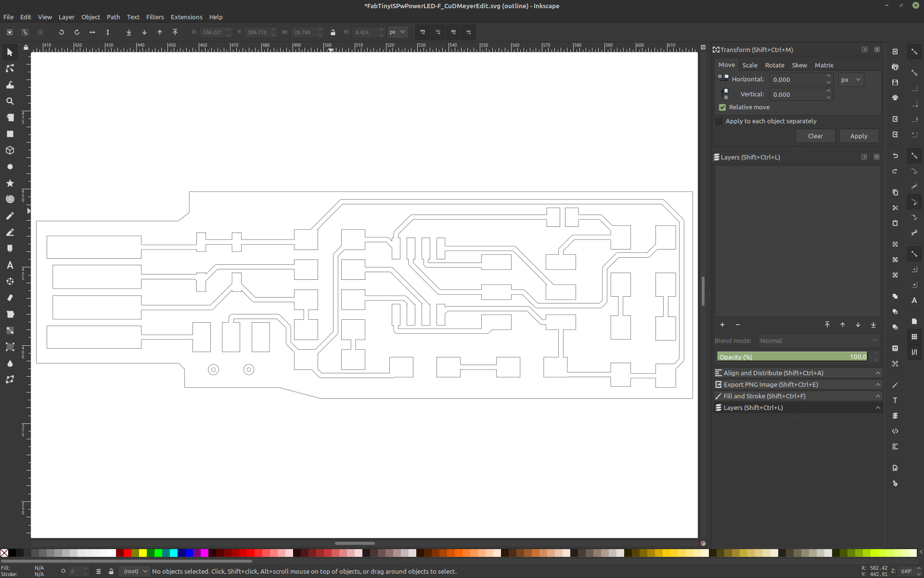
Task: Toggle scale rounded corners option
Action: coord(438,32)
